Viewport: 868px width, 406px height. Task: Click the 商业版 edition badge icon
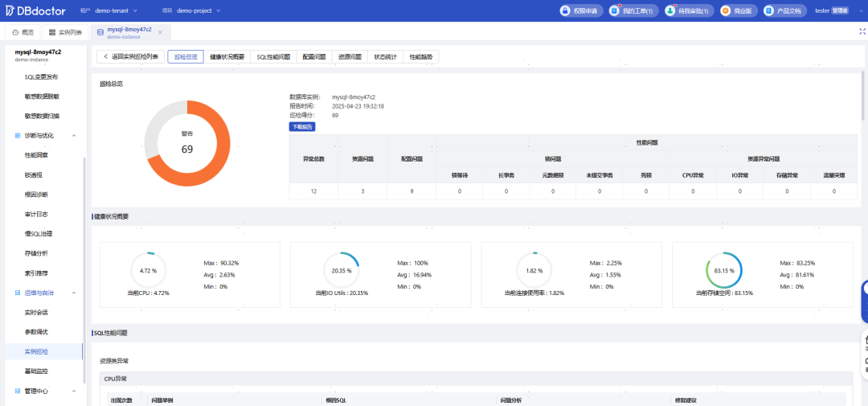(x=726, y=10)
